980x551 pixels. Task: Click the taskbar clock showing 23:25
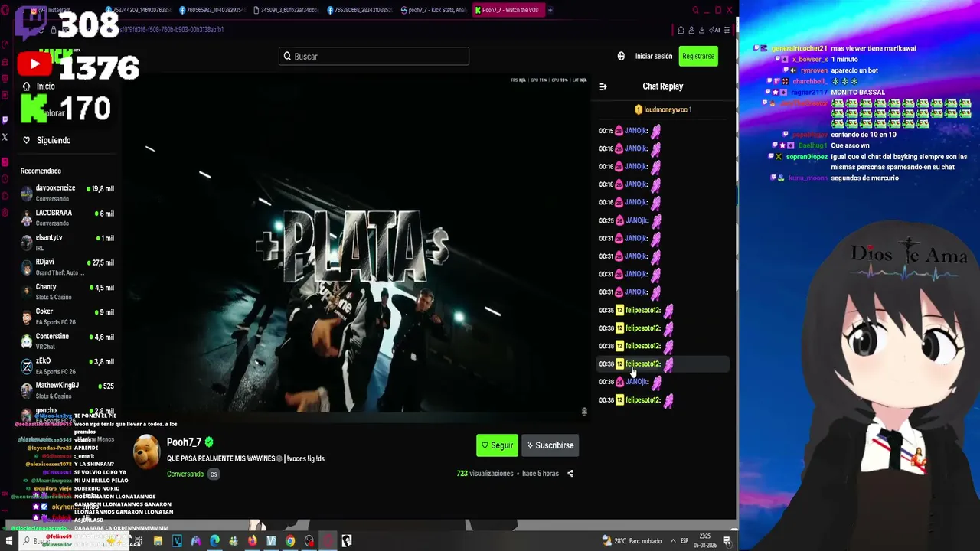coord(705,540)
